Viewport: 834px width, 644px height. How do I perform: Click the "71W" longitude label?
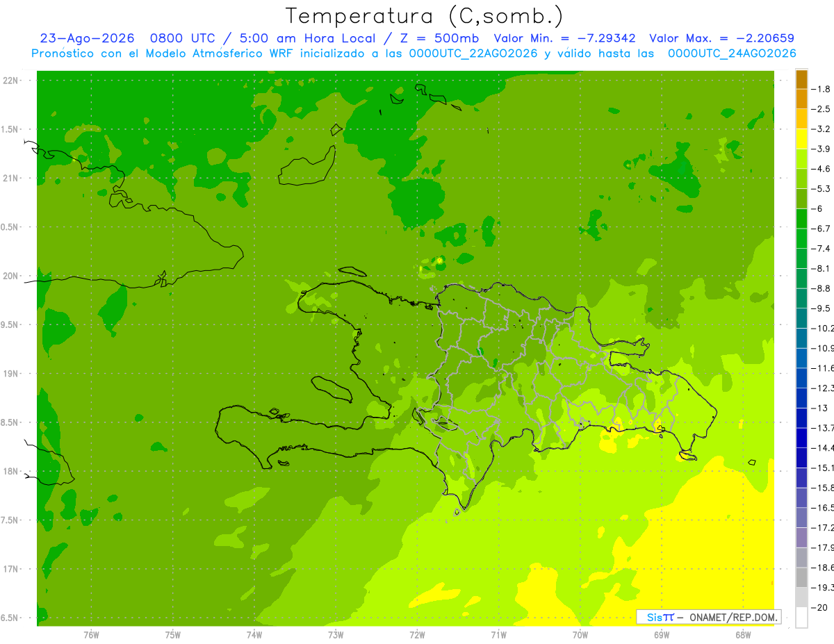pyautogui.click(x=498, y=634)
